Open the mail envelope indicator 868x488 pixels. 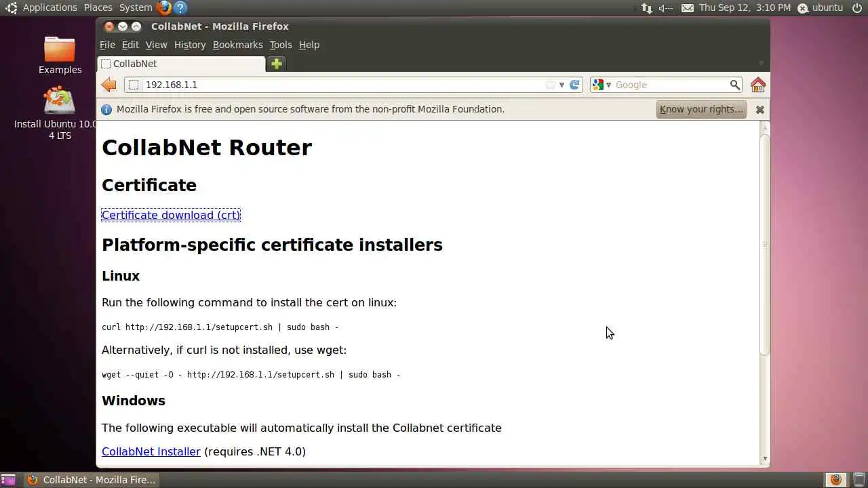pos(687,8)
